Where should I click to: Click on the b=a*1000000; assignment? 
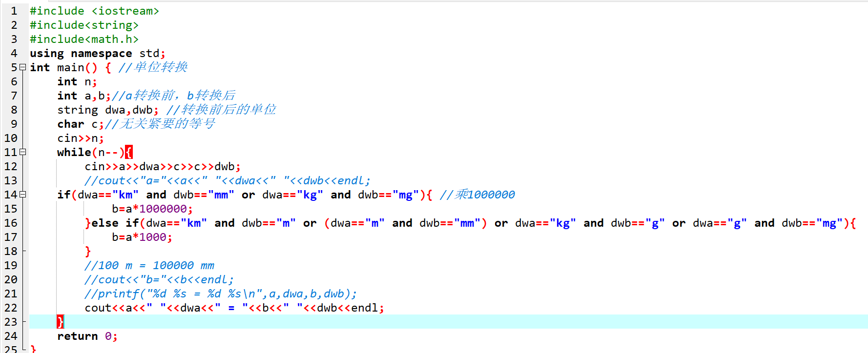tap(152, 209)
